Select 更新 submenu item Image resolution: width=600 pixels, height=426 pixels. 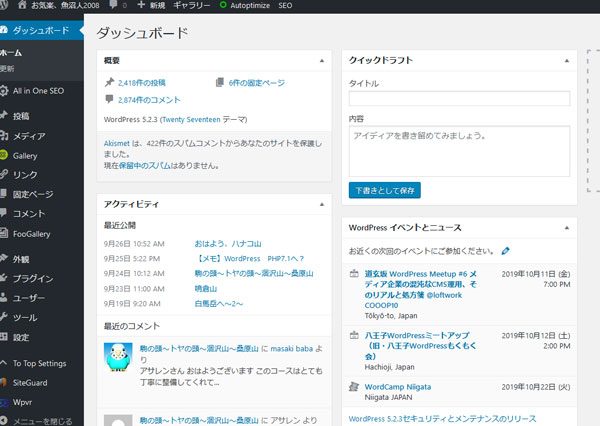(x=7, y=69)
